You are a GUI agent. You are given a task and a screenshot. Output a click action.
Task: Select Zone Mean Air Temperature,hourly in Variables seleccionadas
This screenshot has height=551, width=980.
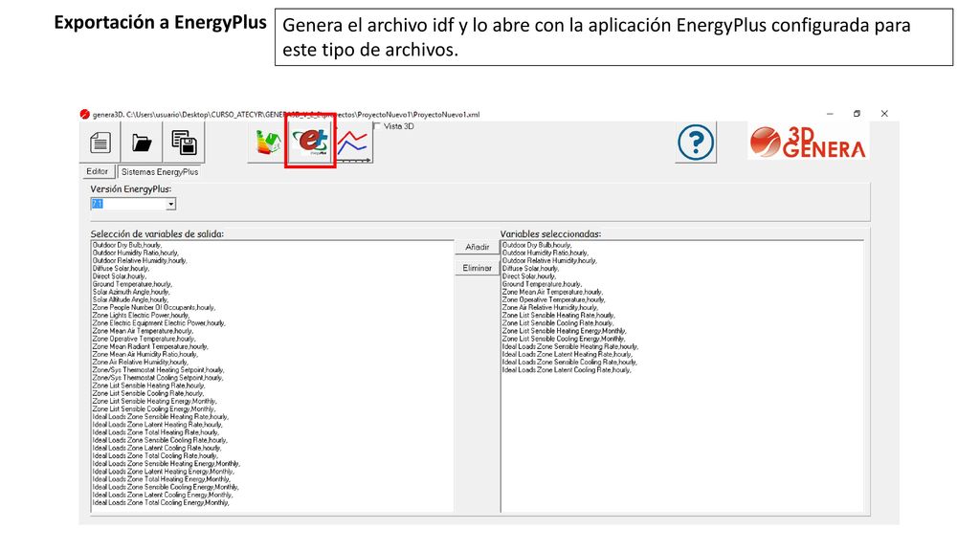click(553, 292)
